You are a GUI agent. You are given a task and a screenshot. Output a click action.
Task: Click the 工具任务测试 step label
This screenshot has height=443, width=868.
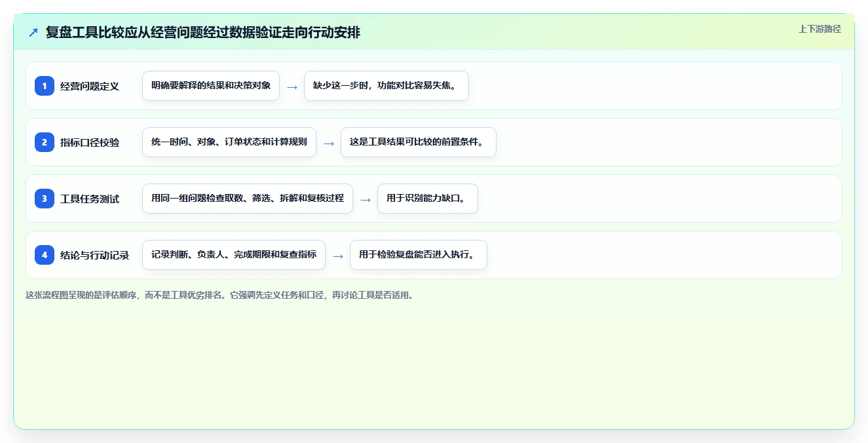tap(90, 199)
